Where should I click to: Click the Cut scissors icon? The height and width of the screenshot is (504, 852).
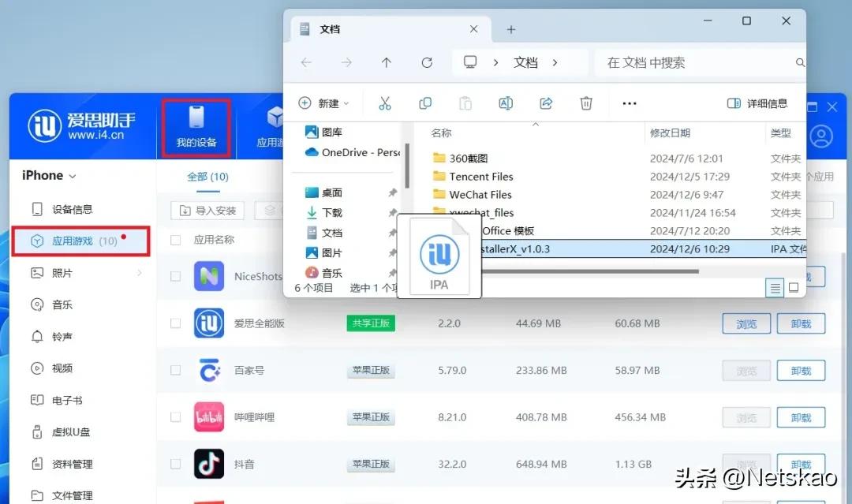pos(385,103)
